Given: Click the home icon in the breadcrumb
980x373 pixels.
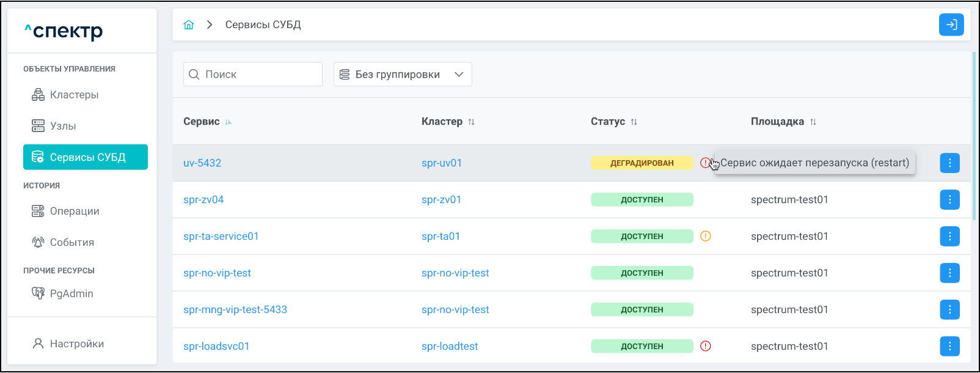Looking at the screenshot, I should point(189,25).
